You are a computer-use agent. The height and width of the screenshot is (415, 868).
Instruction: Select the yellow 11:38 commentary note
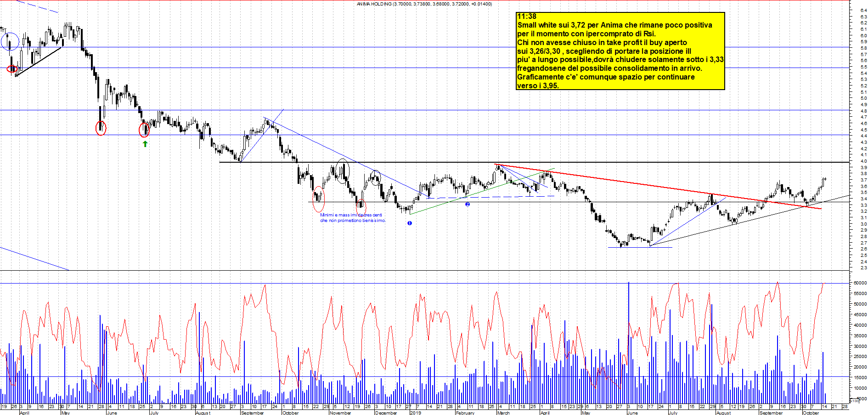click(620, 51)
